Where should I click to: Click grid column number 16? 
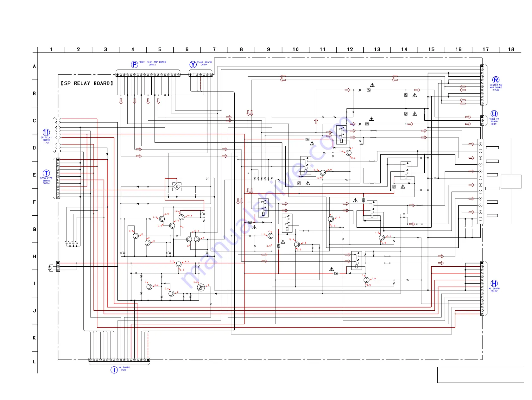click(459, 49)
